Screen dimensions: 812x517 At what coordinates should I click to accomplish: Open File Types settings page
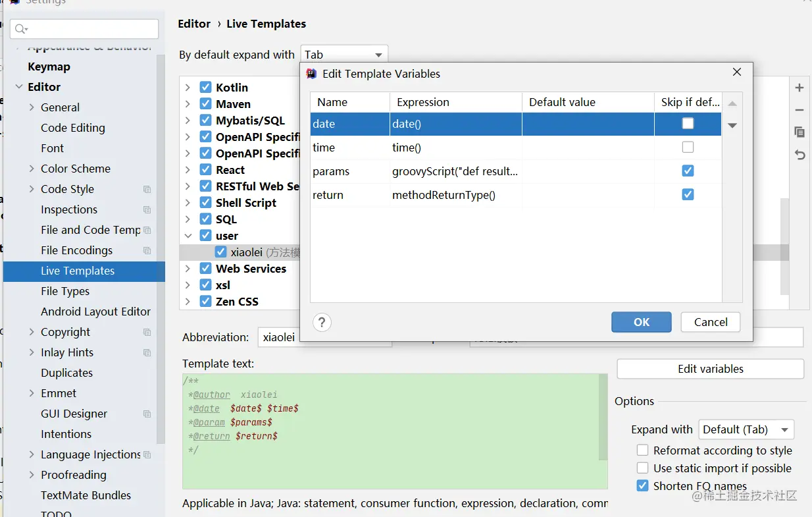(x=65, y=291)
